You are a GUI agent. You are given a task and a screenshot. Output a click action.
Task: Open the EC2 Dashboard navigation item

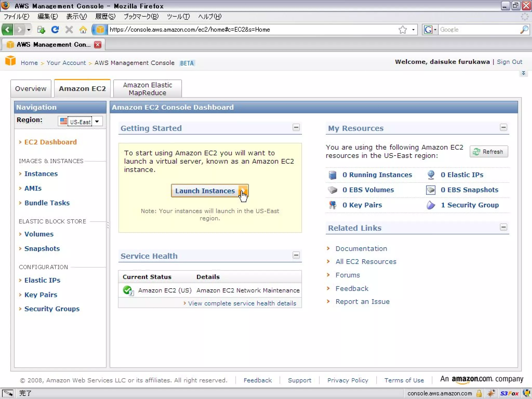point(50,142)
